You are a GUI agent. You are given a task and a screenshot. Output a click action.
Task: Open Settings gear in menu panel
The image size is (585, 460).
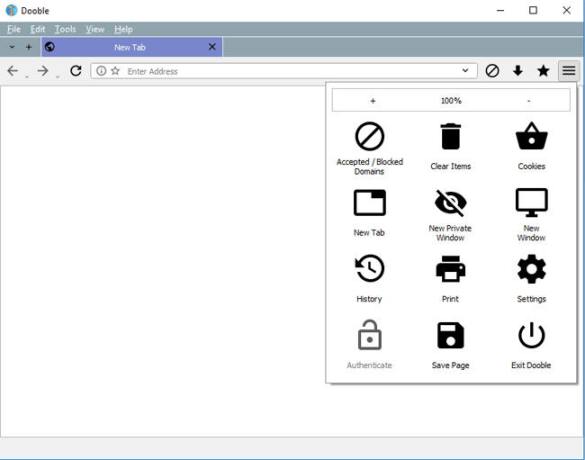tap(531, 269)
